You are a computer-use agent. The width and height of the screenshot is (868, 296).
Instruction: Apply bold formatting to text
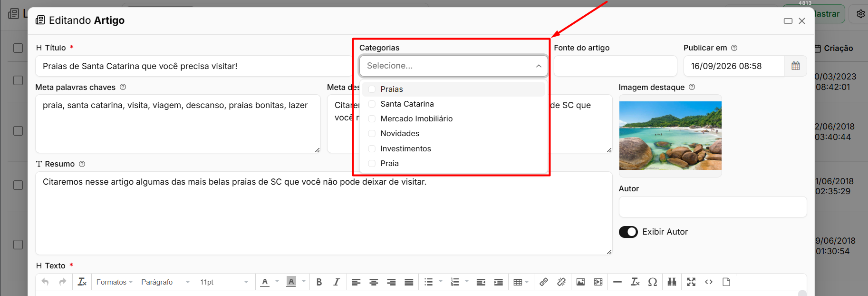(x=319, y=282)
